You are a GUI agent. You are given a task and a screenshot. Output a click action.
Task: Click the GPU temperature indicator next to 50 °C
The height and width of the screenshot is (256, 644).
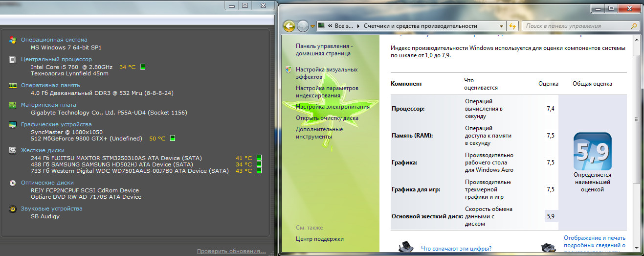[172, 139]
